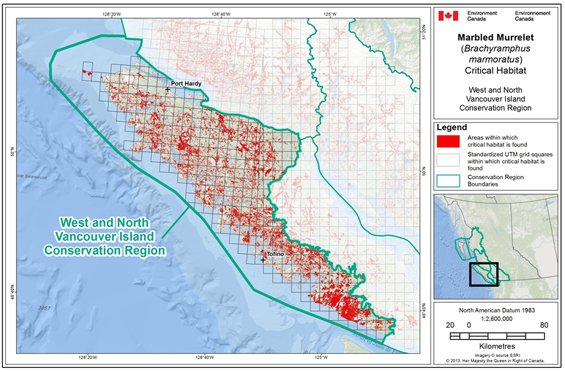Click the black extent rectangle in the inset map
The width and height of the screenshot is (565, 372).
pyautogui.click(x=484, y=274)
